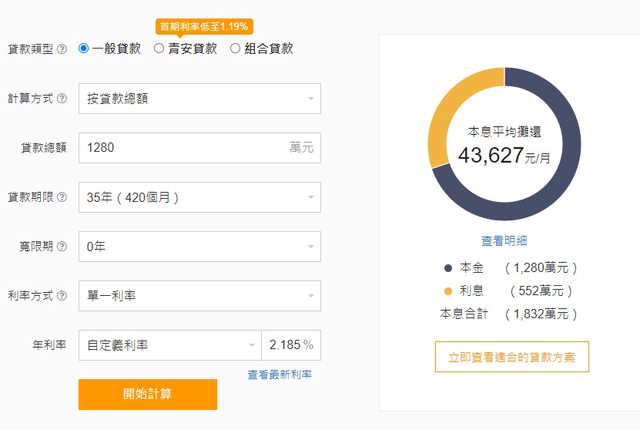
Task: Click the 本金 legend dot
Action: 447,268
